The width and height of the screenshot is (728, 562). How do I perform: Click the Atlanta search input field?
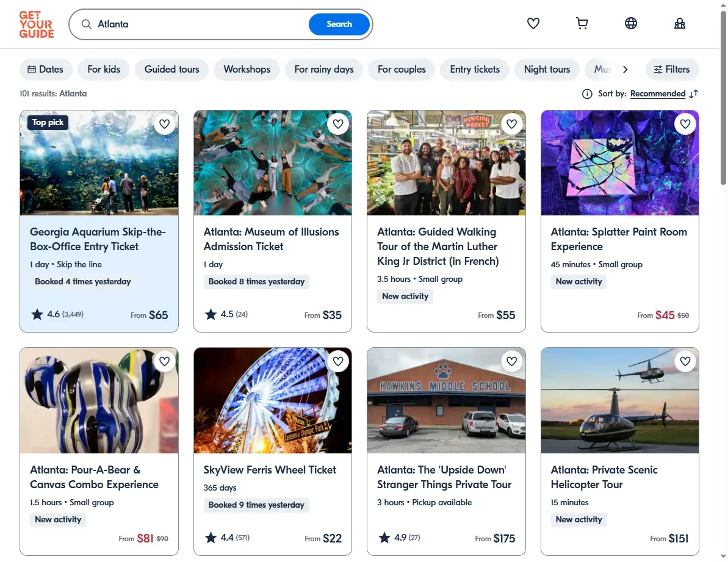click(200, 24)
